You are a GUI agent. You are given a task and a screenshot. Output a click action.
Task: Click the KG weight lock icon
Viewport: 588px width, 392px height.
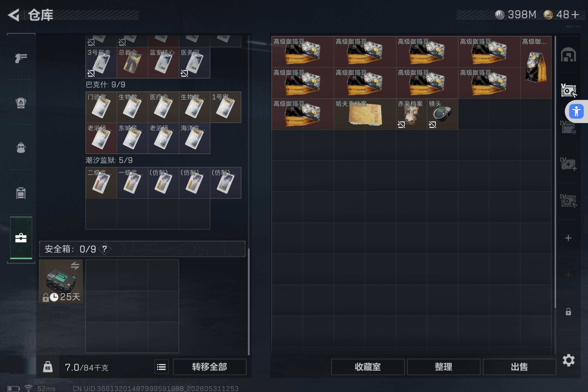48,367
